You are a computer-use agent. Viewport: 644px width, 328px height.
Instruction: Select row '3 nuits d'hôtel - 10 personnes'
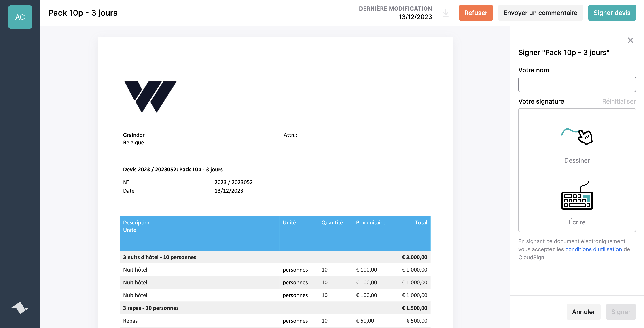tap(275, 257)
